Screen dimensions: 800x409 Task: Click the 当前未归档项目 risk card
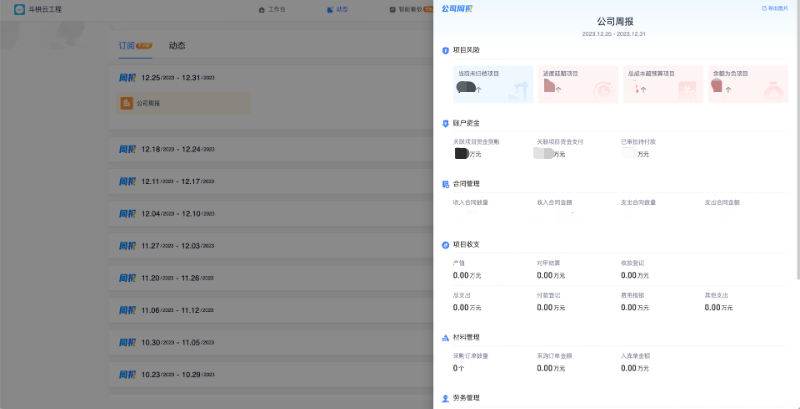[x=493, y=85]
